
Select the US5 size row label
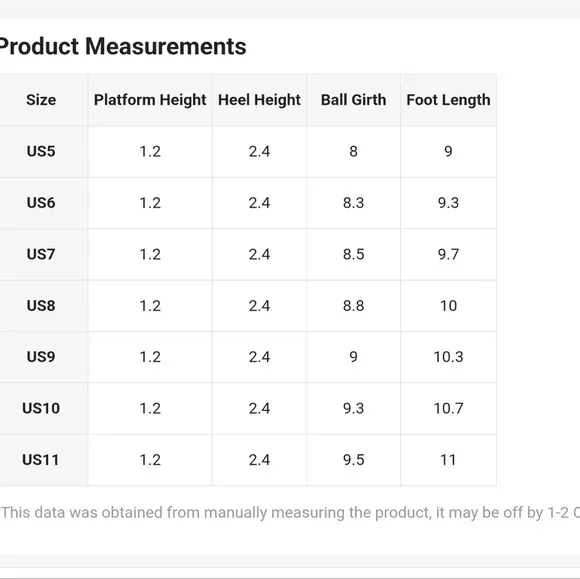(x=41, y=151)
